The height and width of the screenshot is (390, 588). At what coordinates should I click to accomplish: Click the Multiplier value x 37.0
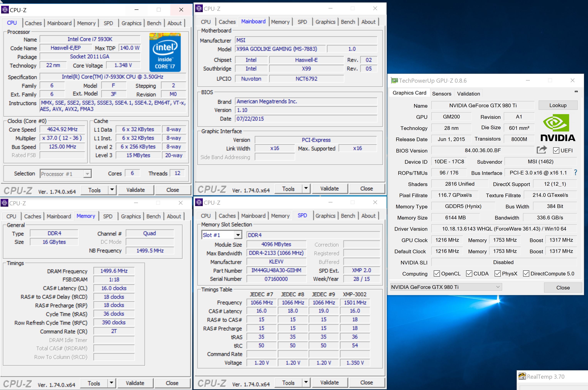[x=62, y=138]
